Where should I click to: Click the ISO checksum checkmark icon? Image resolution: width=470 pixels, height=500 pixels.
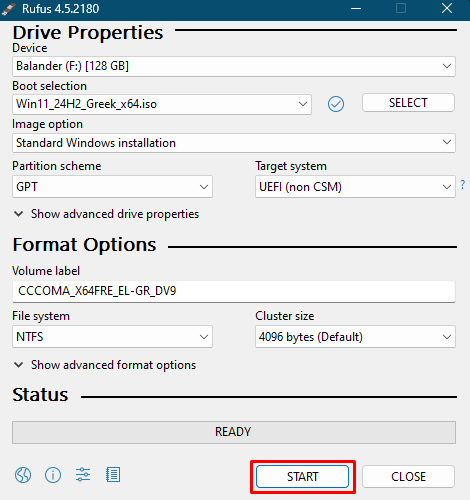click(x=336, y=104)
